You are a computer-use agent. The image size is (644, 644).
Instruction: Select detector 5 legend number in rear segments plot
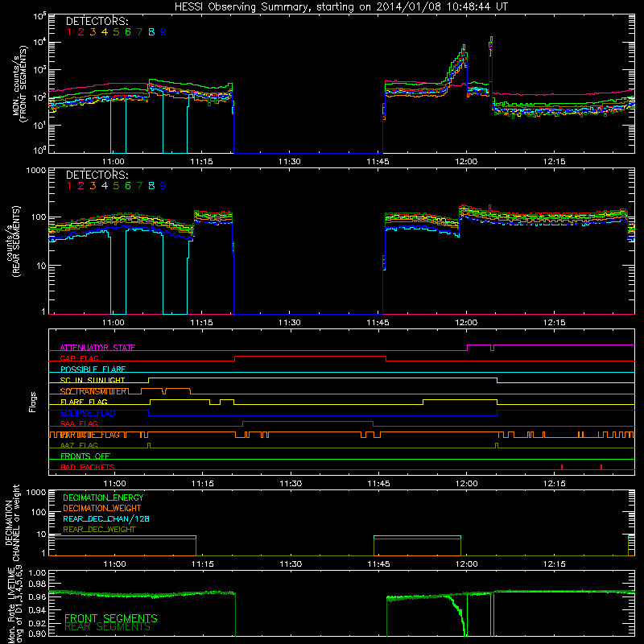116,186
